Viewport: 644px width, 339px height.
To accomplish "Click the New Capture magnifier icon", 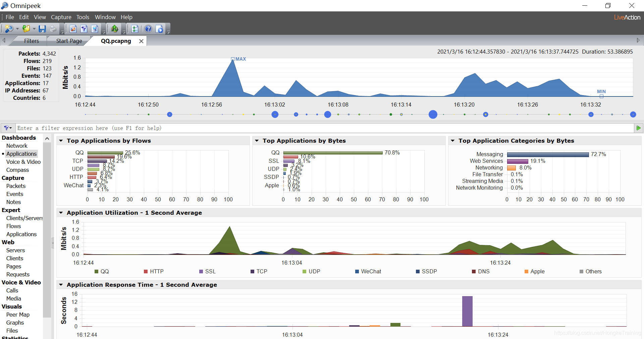I will pos(9,29).
